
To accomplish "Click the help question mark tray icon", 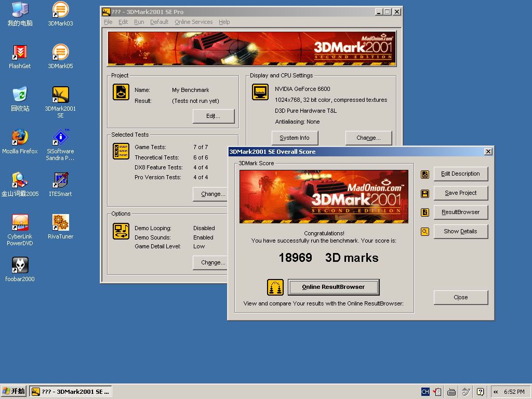I will (480, 392).
